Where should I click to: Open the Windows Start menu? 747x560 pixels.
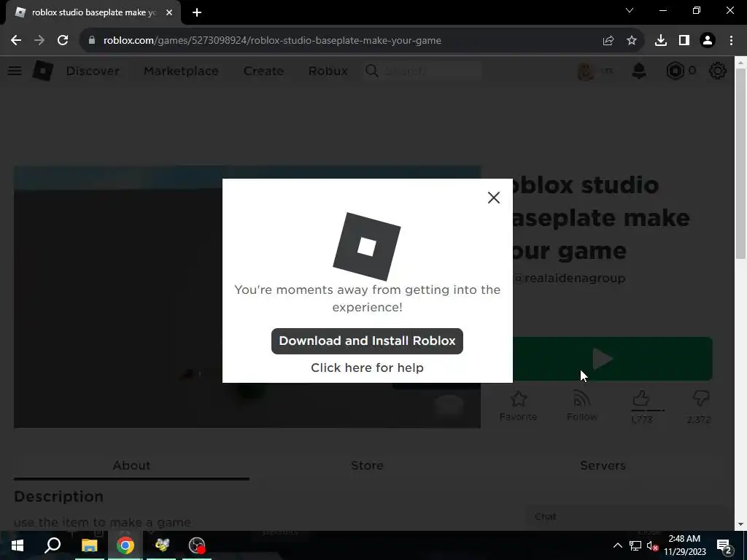click(x=18, y=545)
